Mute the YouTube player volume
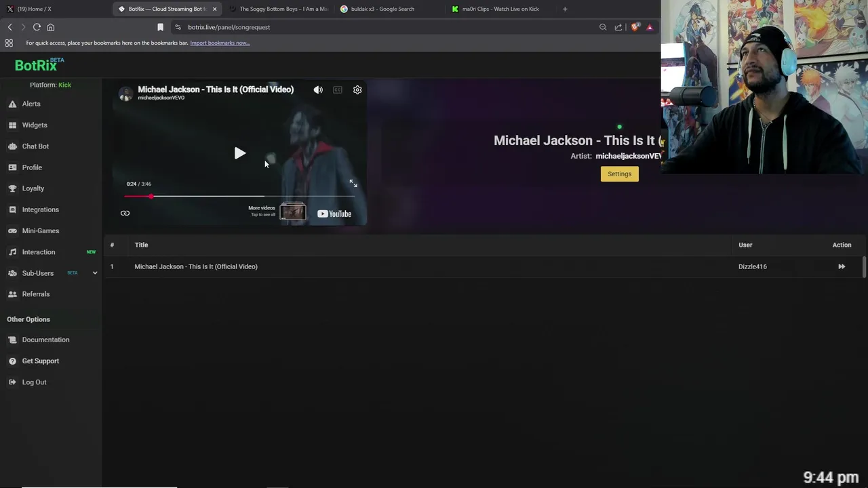Screen dimensions: 868x488 pos(318,89)
